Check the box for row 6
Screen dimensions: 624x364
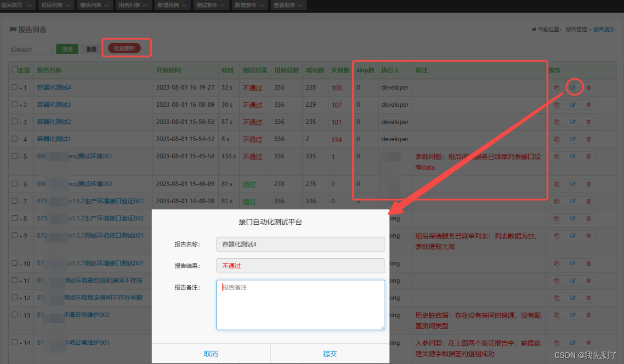tap(15, 184)
